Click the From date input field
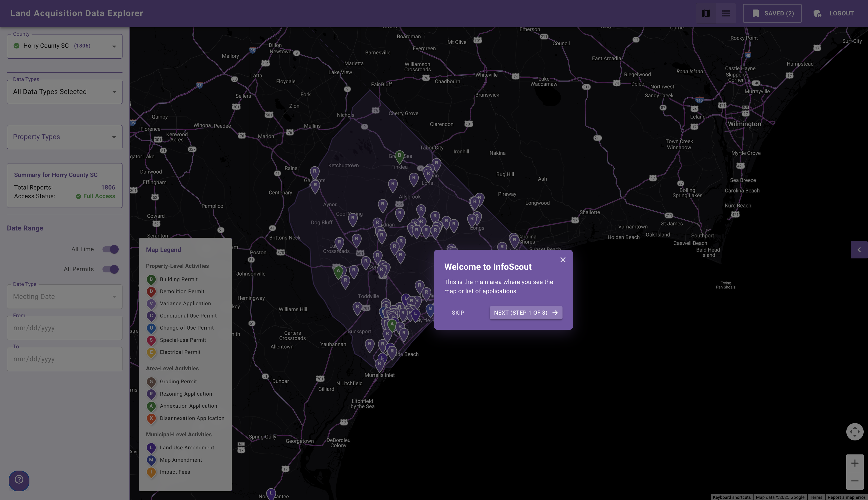Image resolution: width=868 pixels, height=500 pixels. tap(65, 328)
